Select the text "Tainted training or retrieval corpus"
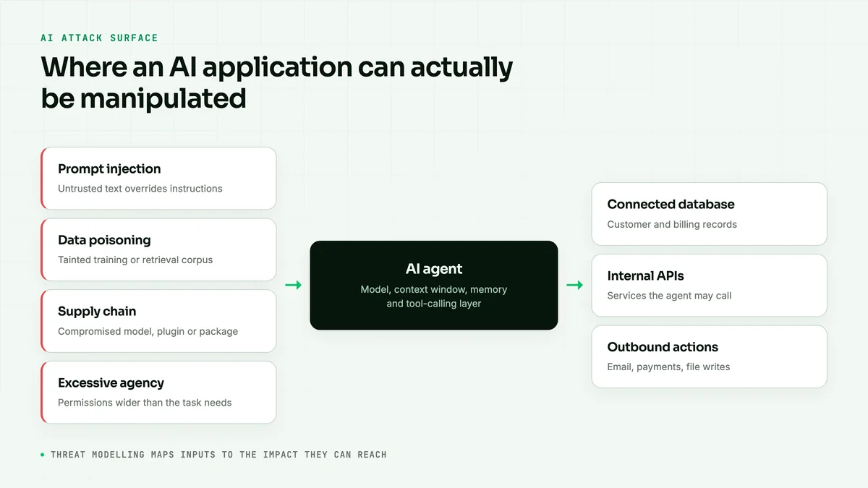Viewport: 868px width, 488px height. coord(135,260)
